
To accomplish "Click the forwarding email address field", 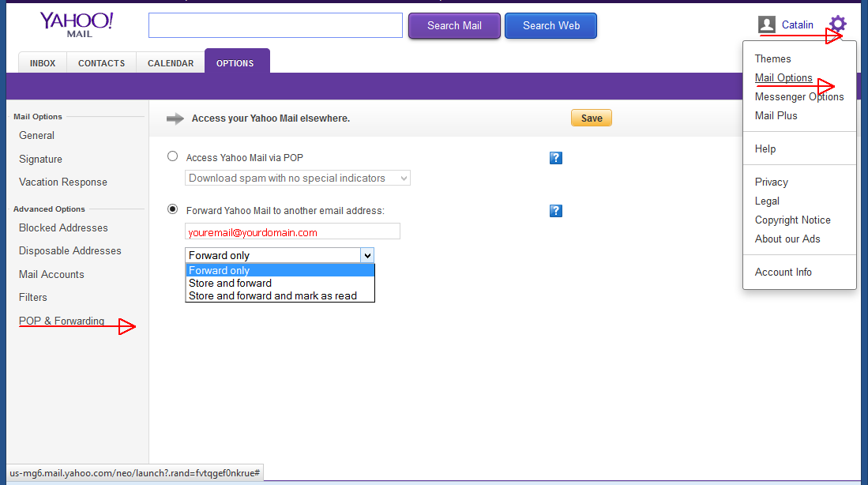I will point(292,231).
